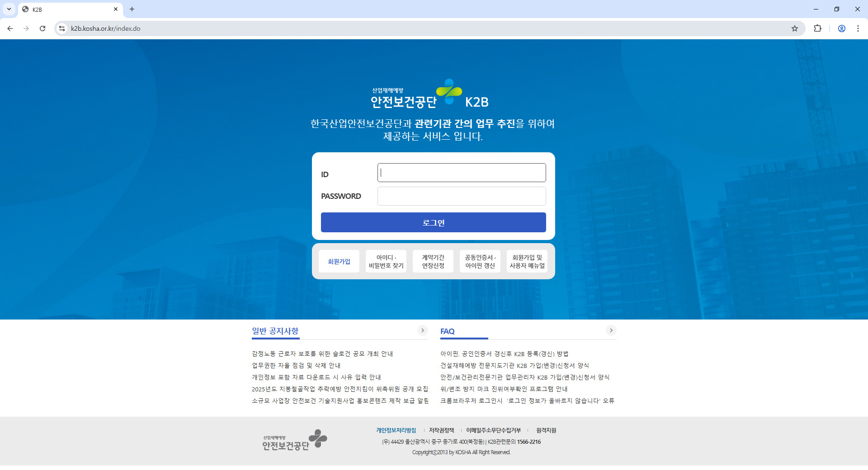
Task: Click footer 안전보건공단 gray logo
Action: [x=295, y=440]
